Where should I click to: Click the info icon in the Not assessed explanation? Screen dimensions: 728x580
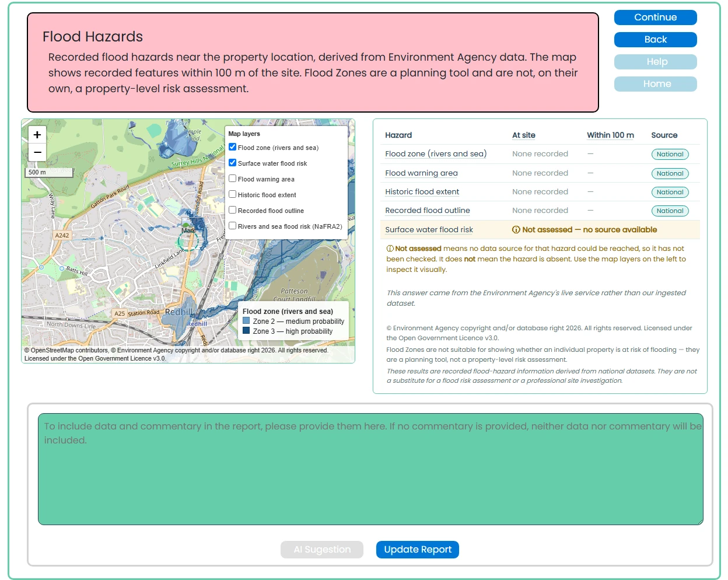click(x=390, y=249)
